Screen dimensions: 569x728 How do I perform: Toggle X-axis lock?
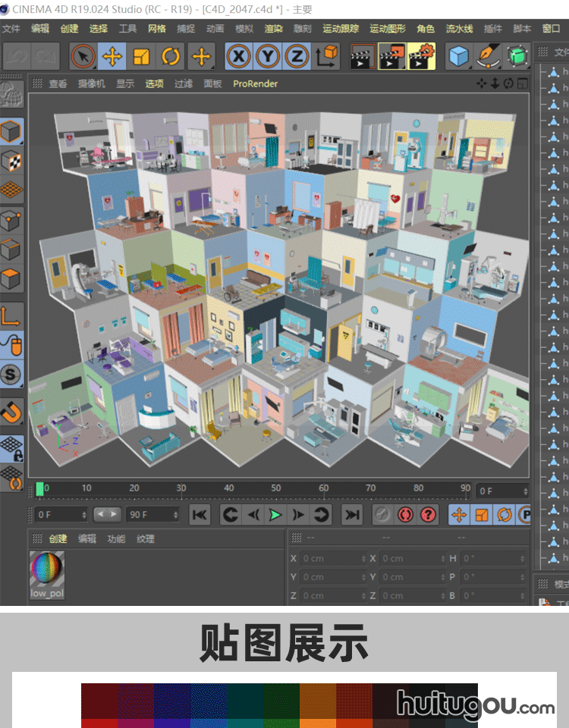point(239,56)
